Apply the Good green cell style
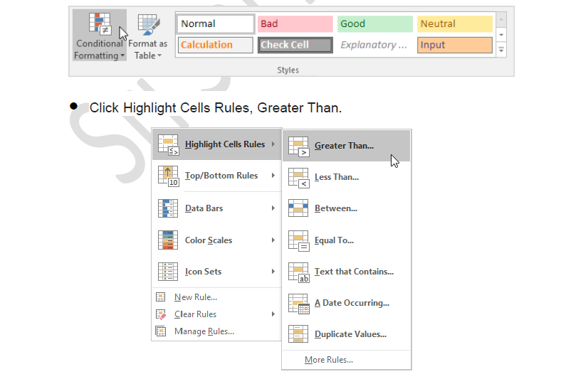 click(x=374, y=24)
